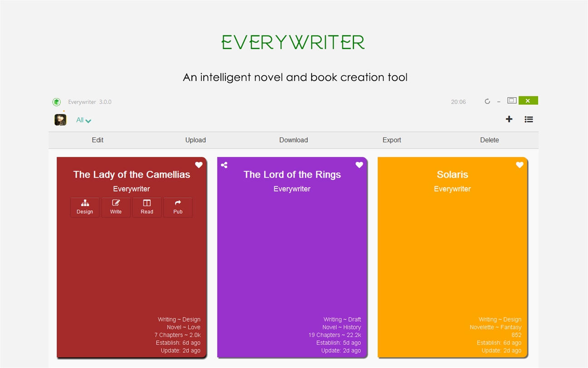Toggle favorite heart on The Lord of the Rings
588x368 pixels.
(x=359, y=165)
